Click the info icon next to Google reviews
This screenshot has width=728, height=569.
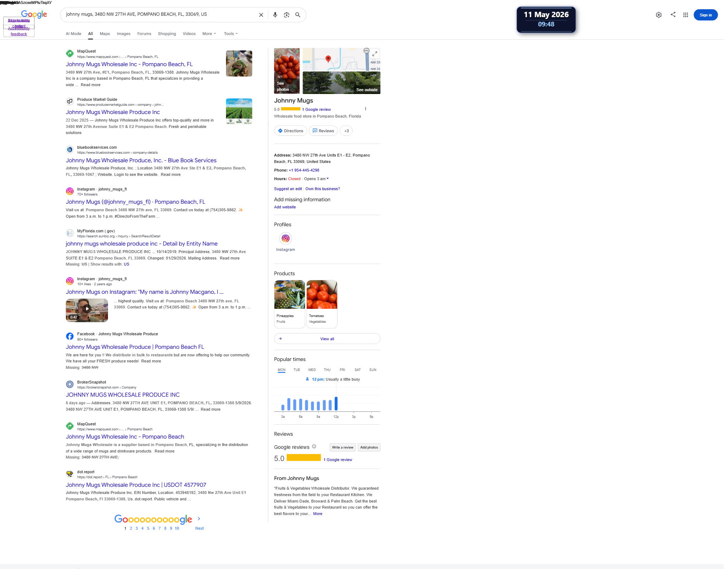pos(314,446)
